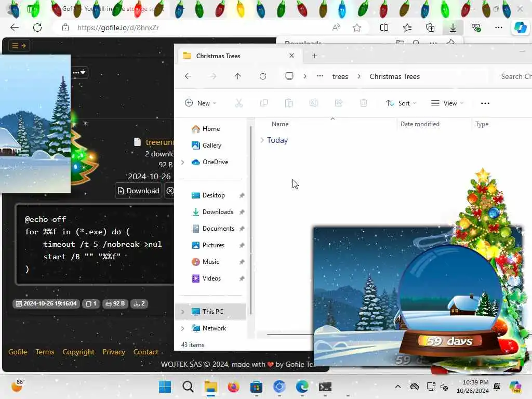The height and width of the screenshot is (399, 532).
Task: Click the Rename toolbar icon
Action: [x=313, y=103]
